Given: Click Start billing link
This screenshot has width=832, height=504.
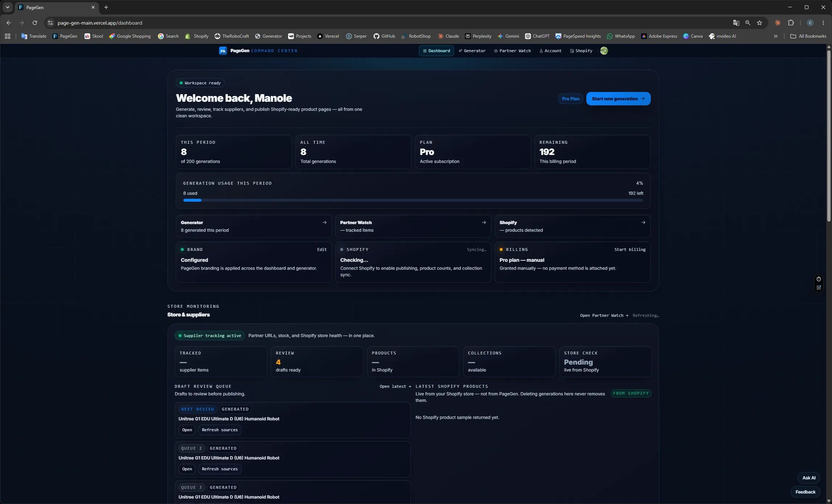Looking at the screenshot, I should tap(630, 250).
